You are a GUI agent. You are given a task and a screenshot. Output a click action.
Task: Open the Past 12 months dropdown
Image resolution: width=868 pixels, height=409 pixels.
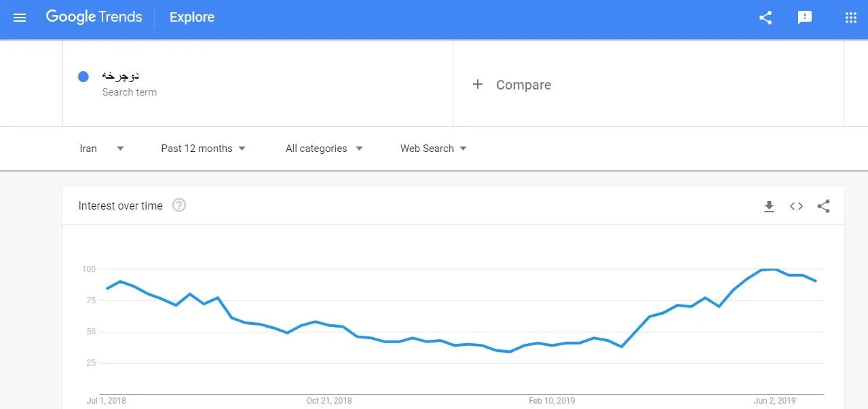(203, 149)
